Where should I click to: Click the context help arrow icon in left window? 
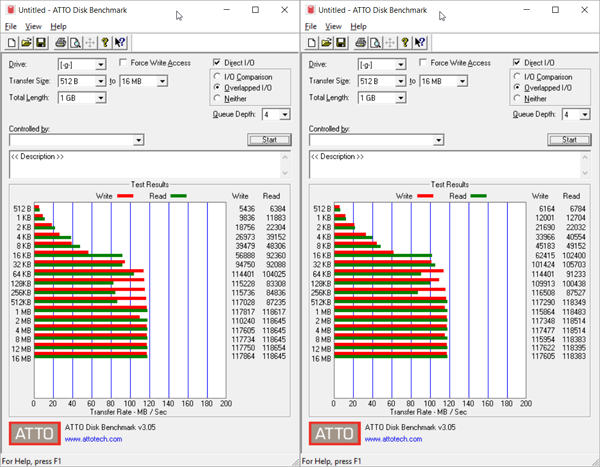(119, 42)
